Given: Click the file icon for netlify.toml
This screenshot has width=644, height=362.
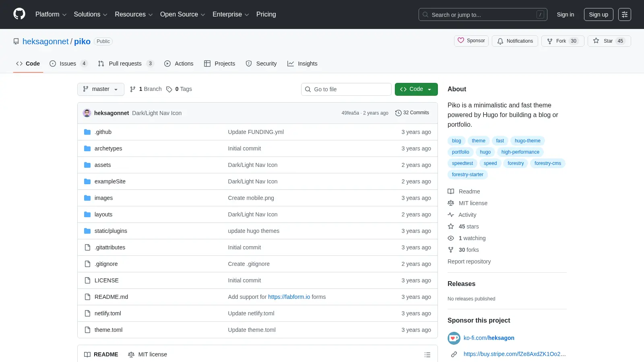Looking at the screenshot, I should coord(87,313).
